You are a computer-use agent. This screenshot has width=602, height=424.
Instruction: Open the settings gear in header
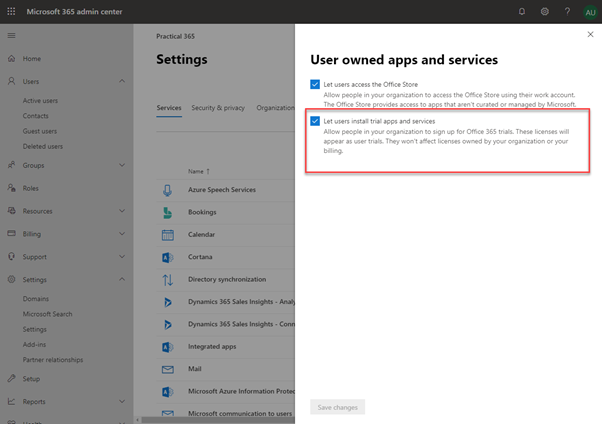[544, 12]
